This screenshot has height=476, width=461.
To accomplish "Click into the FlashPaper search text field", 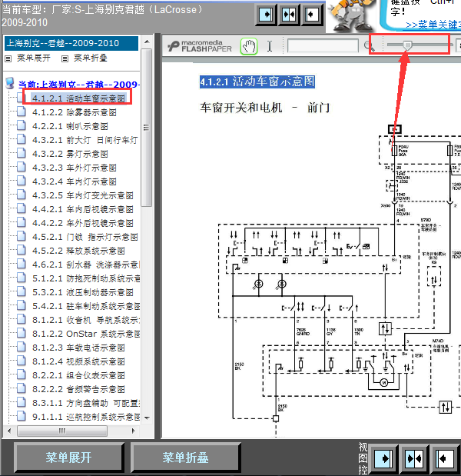I will click(x=323, y=46).
